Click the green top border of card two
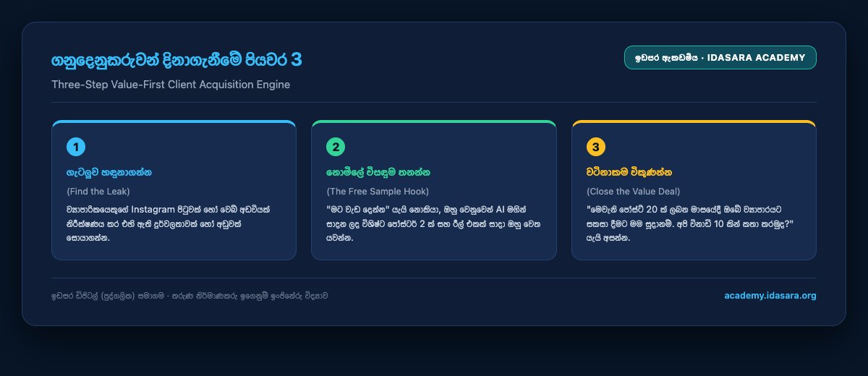Viewport: 868px width, 376px height. [x=433, y=121]
